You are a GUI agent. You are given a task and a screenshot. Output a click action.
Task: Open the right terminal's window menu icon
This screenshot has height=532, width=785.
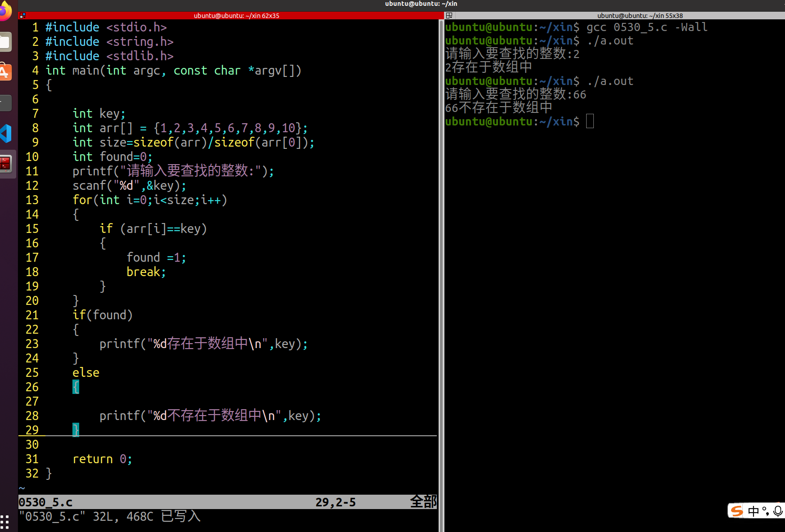point(449,15)
